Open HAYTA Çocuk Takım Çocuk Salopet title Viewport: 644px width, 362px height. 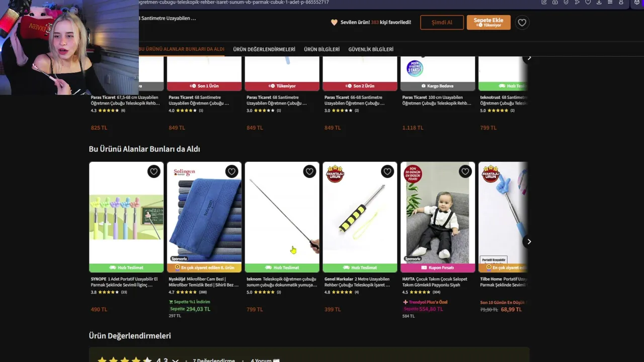[435, 282]
